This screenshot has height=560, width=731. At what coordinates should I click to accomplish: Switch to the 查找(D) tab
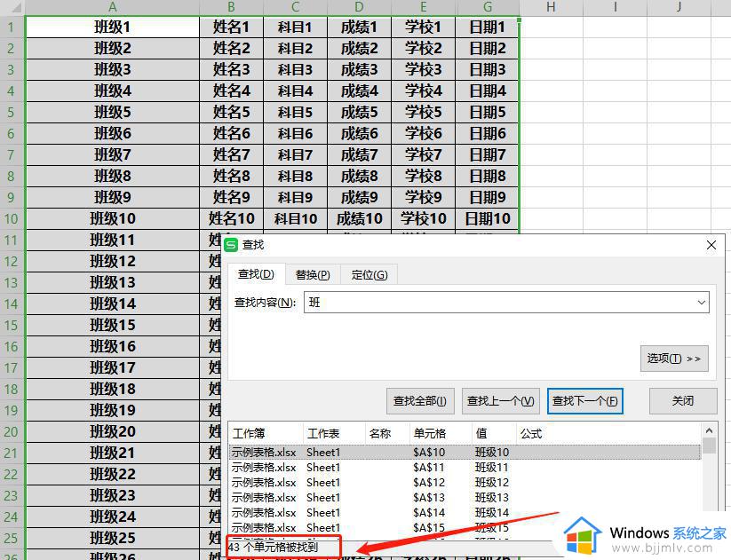pyautogui.click(x=256, y=274)
